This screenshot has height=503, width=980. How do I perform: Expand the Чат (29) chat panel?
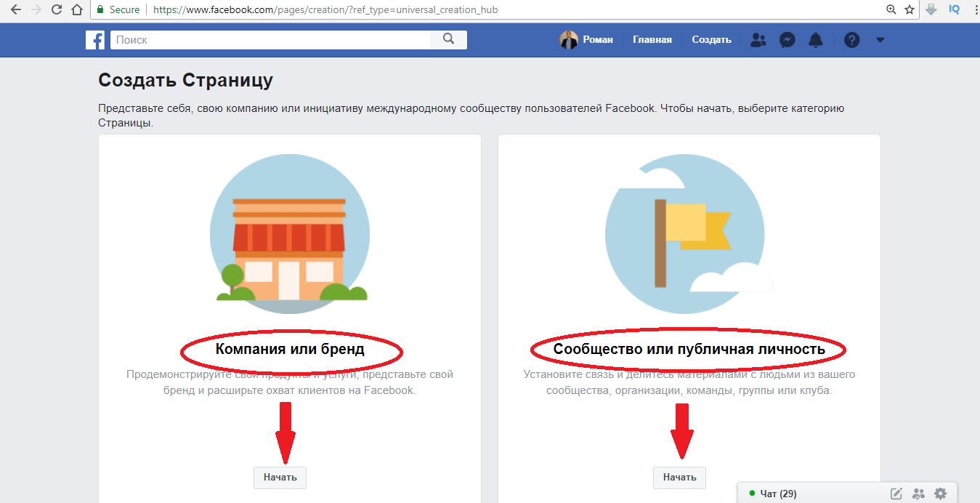coord(778,494)
